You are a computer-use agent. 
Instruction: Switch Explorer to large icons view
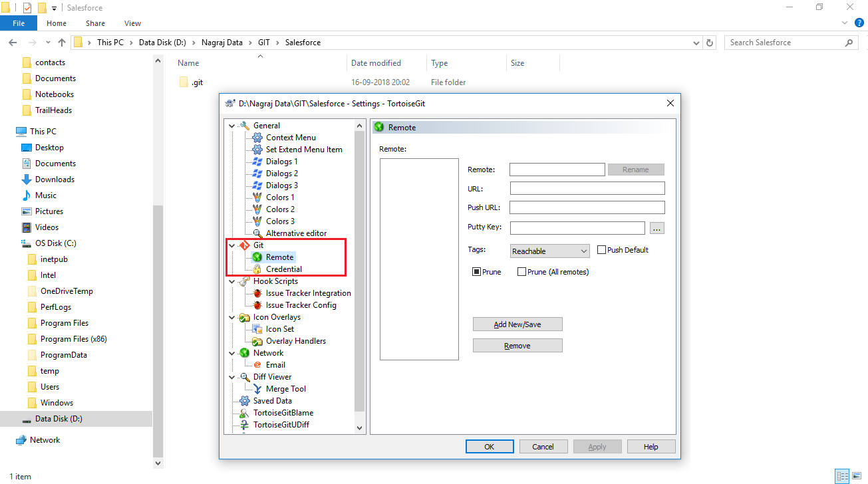tap(857, 476)
